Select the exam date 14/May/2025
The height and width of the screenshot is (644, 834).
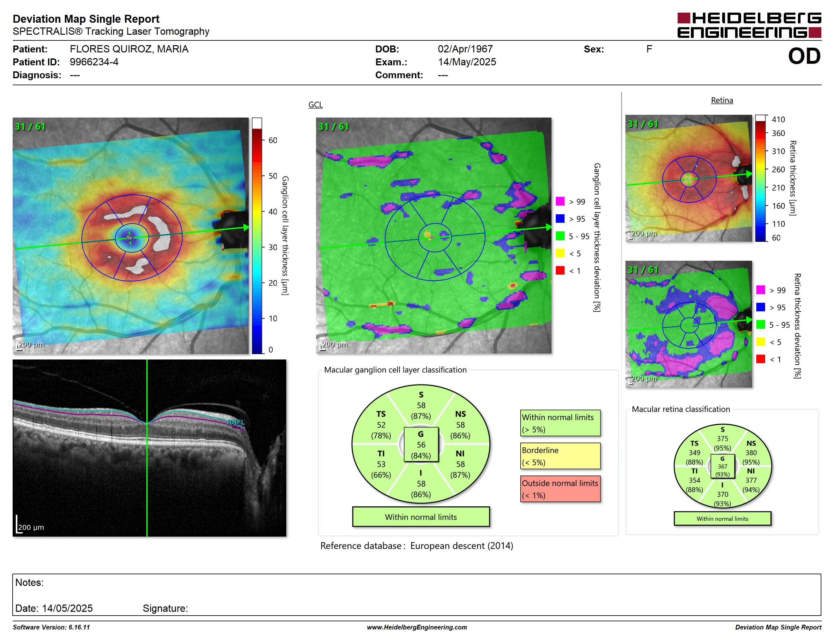(x=467, y=62)
